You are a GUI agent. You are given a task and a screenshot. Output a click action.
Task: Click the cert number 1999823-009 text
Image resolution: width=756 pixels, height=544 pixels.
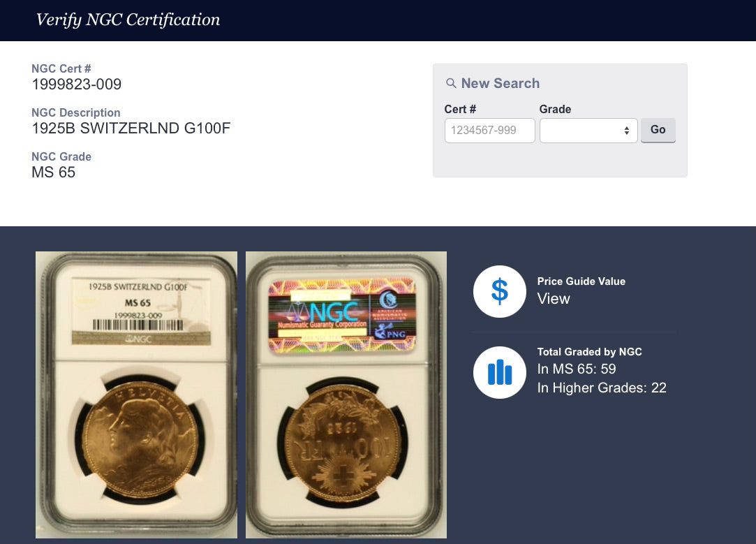[x=77, y=84]
